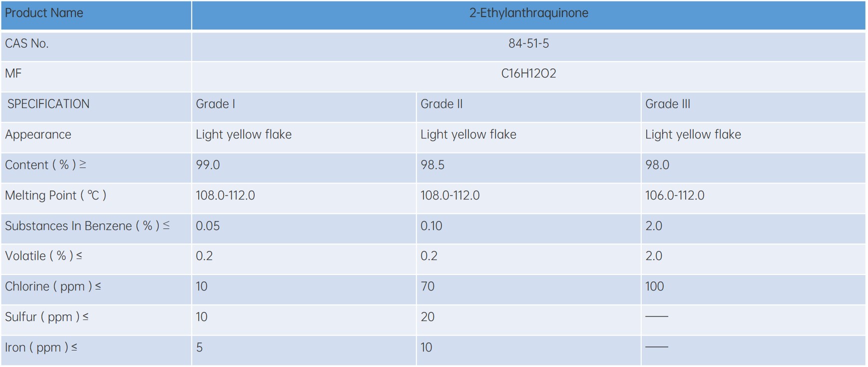Click the Appearance cell under Grade III

[x=693, y=134]
